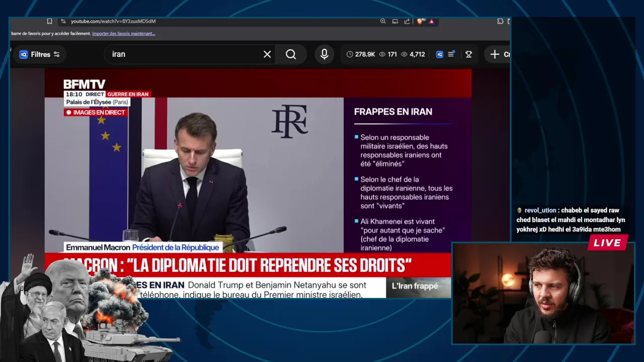This screenshot has width=644, height=362.
Task: Click the 4,712 eye stat
Action: pos(413,54)
